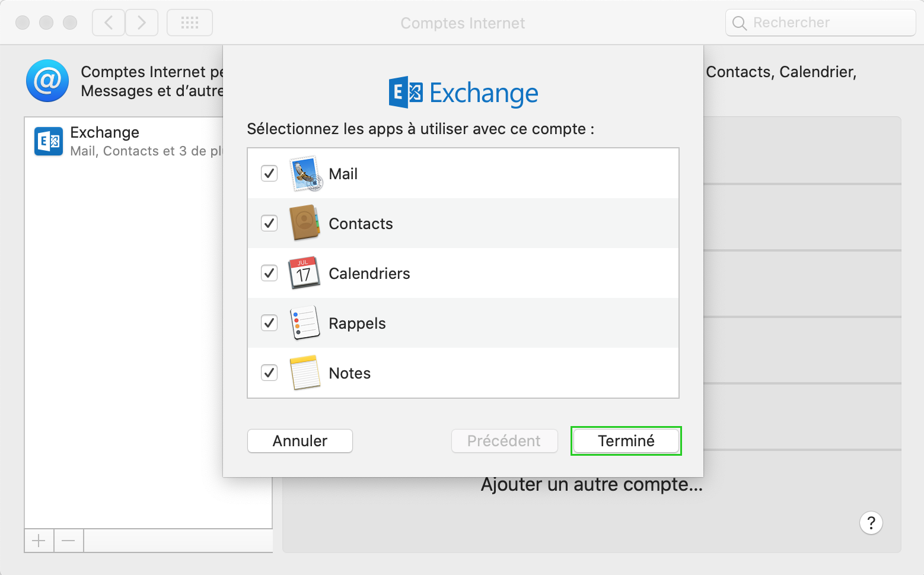This screenshot has height=575, width=924.
Task: Click the Calendriers label in apps list
Action: (369, 274)
